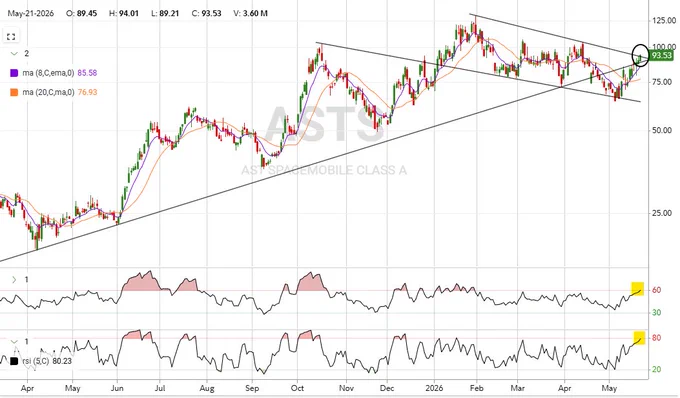Select the ma (20,C,ma,0) legend label
The height and width of the screenshot is (398, 680).
[x=48, y=92]
